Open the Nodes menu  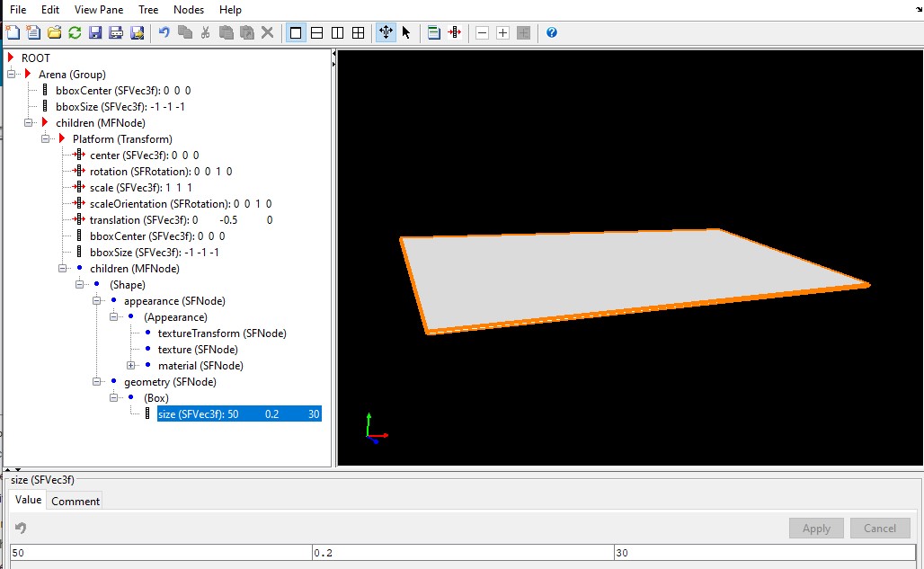coord(188,10)
